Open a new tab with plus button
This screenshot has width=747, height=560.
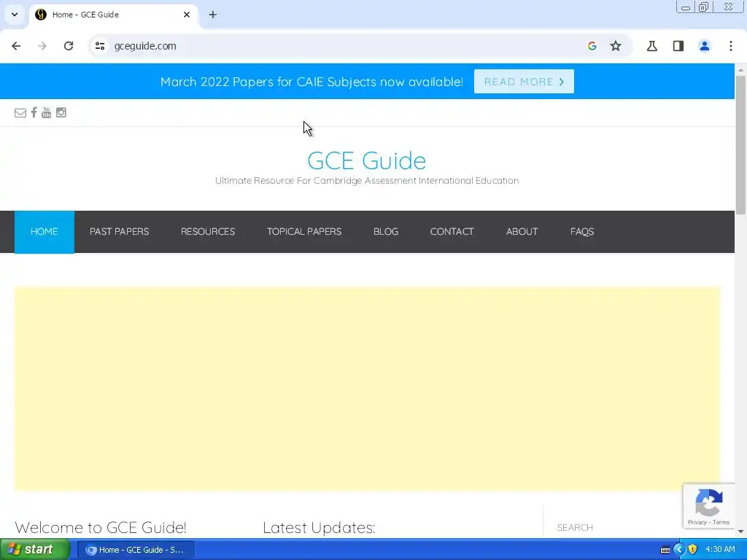tap(213, 15)
